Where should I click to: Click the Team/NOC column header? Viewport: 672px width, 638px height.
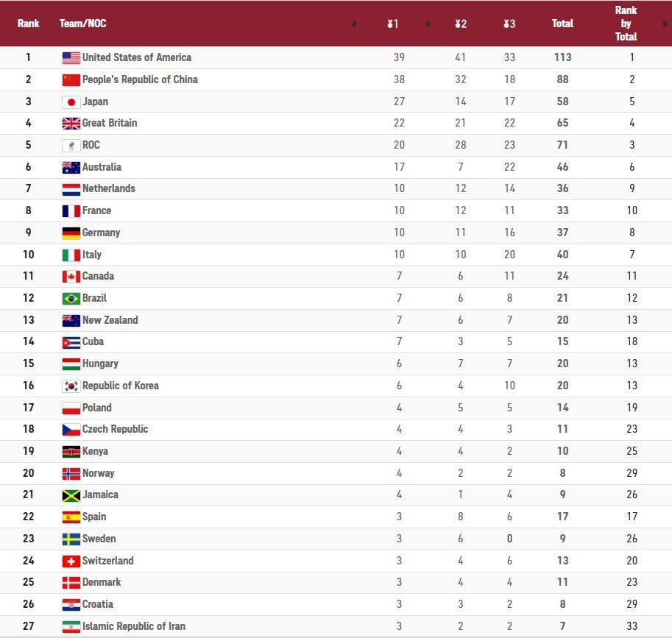pos(82,24)
